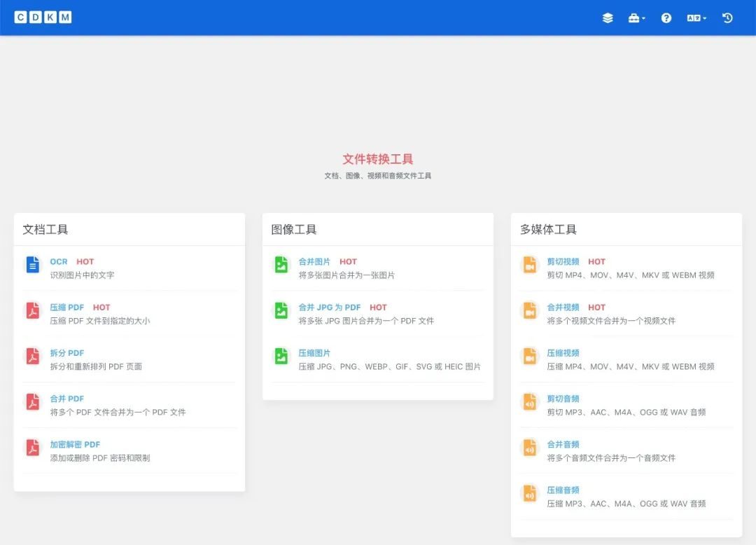Screen dimensions: 756x545
Task: Click the help question mark icon
Action: [666, 18]
